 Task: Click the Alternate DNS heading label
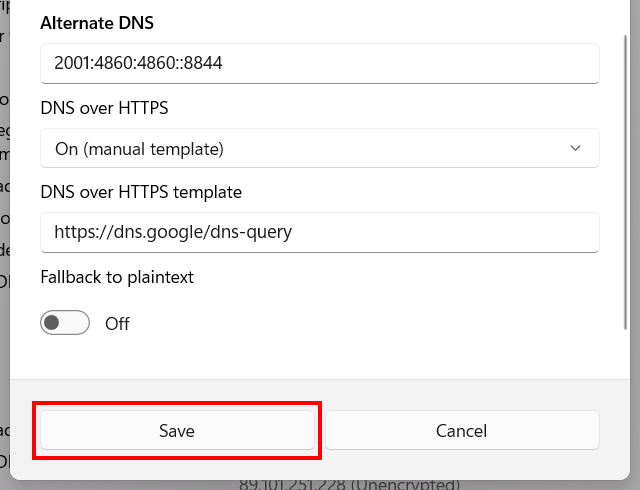point(98,22)
